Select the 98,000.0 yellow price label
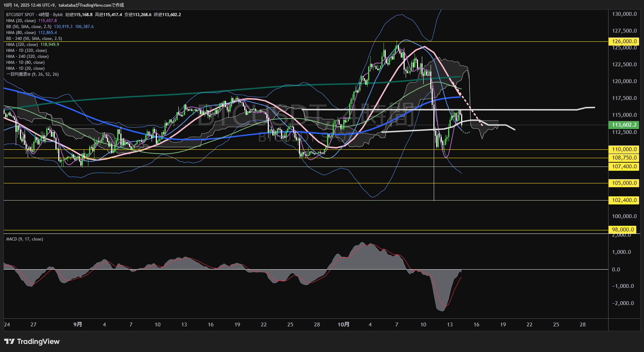The image size is (644, 352). point(623,230)
